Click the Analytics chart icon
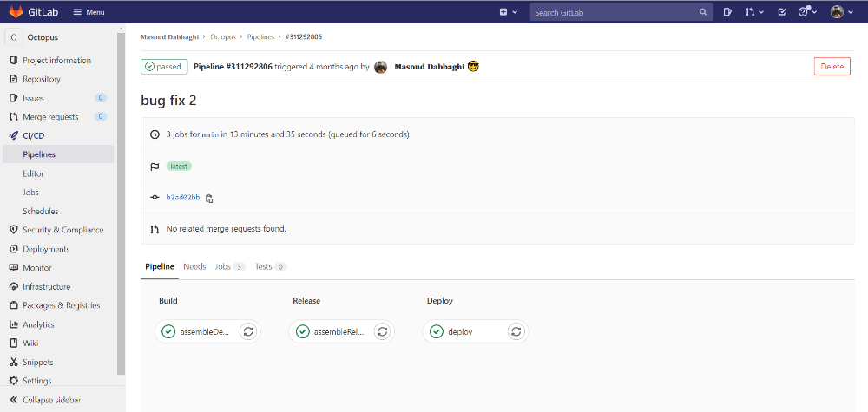This screenshot has height=412, width=868. pyautogui.click(x=14, y=324)
